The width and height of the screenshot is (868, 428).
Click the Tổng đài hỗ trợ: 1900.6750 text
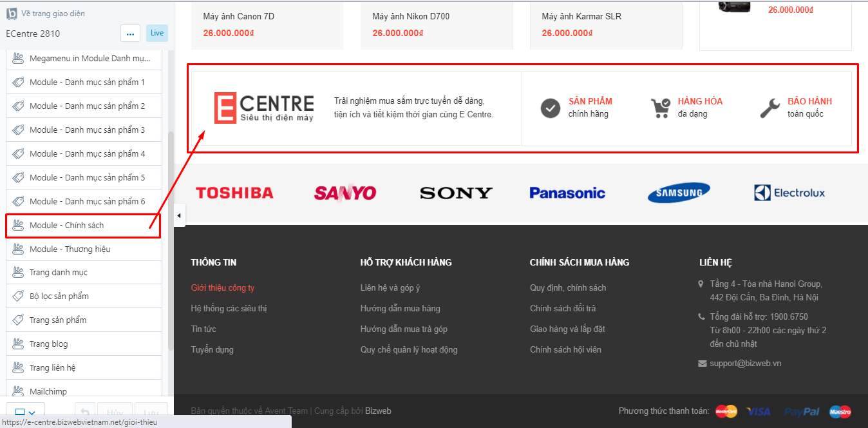click(x=759, y=317)
